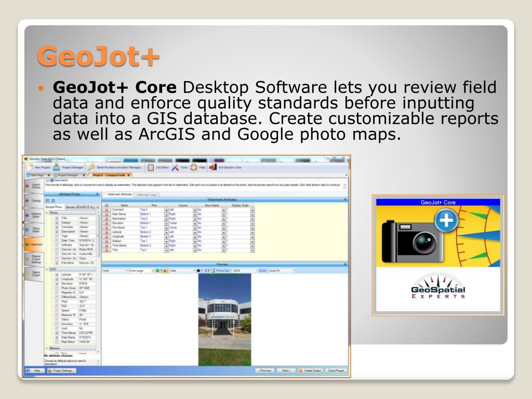532x399 pixels.
Task: Go to Geotag sidebar step
Action: (34, 201)
